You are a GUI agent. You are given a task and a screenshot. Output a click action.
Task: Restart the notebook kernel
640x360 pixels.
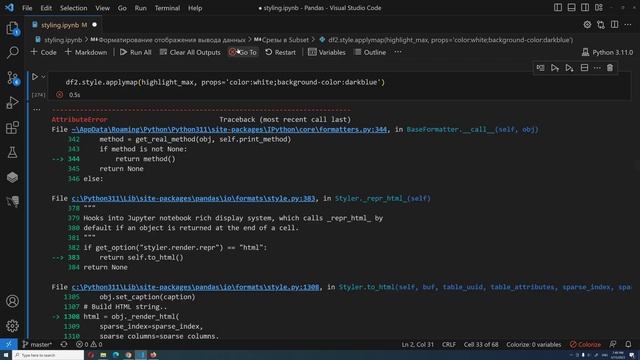[x=280, y=52]
